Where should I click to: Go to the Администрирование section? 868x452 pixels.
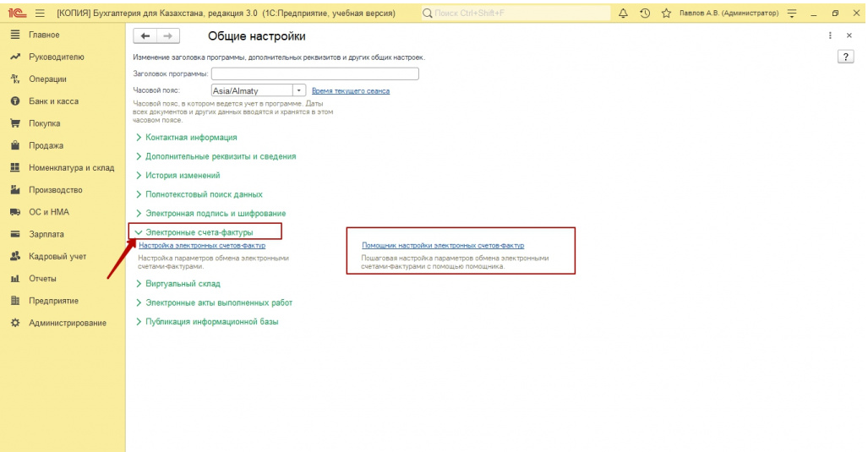[x=68, y=323]
